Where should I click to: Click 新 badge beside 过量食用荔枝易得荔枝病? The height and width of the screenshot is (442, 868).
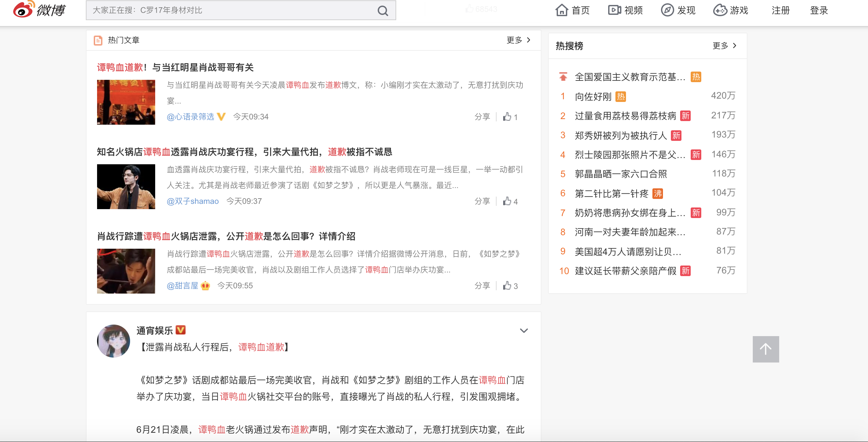[x=685, y=116]
